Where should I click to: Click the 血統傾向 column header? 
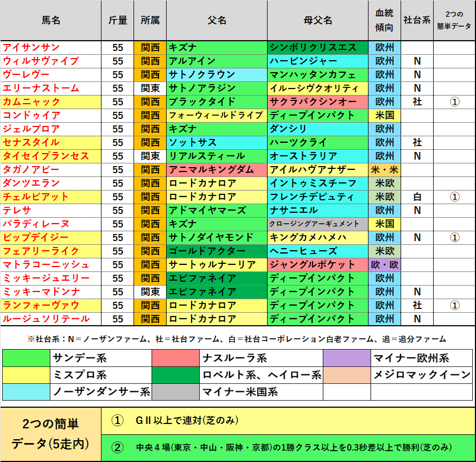(384, 20)
